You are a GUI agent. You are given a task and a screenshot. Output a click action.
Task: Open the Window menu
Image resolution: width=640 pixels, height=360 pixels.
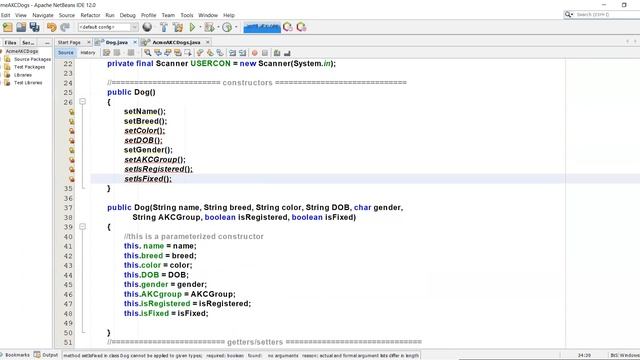tap(208, 15)
